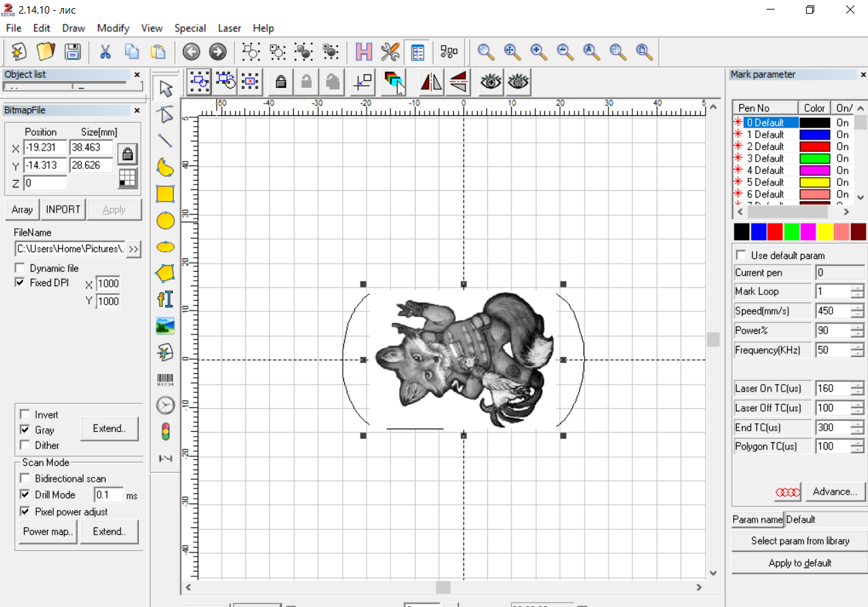Uncheck the Gray checkbox
The width and height of the screenshot is (868, 607).
point(25,430)
